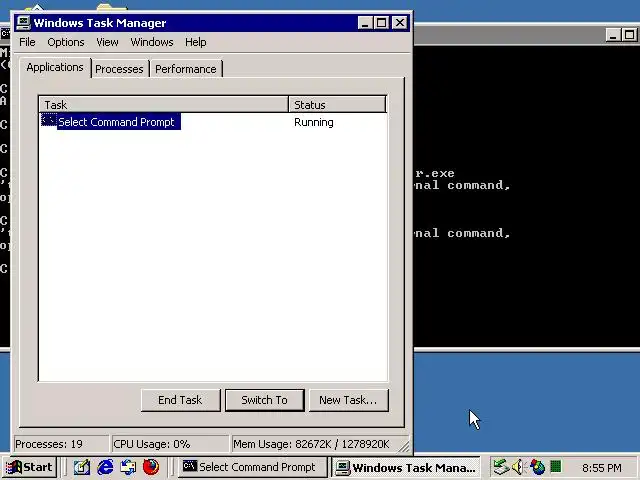Click the Running status text
The height and width of the screenshot is (480, 640).
coord(314,122)
